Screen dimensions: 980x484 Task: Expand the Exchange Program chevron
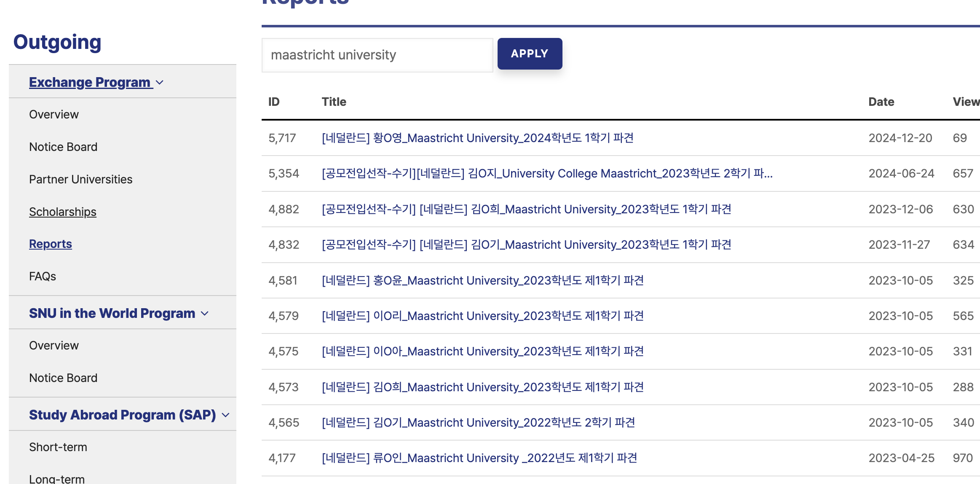[160, 83]
